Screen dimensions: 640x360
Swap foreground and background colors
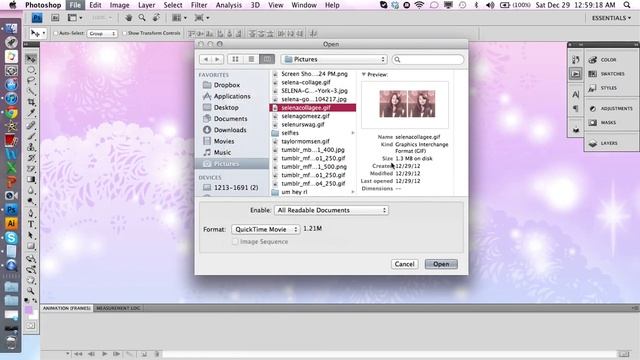pos(35,300)
